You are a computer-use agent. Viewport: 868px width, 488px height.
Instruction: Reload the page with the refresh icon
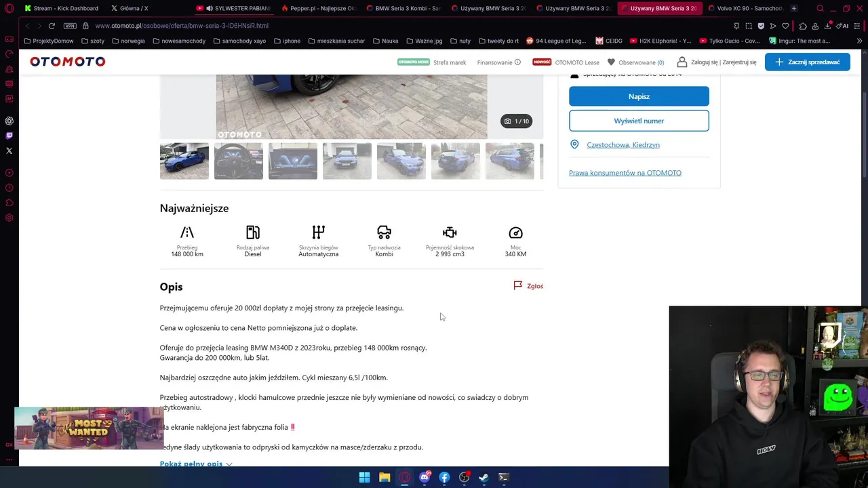point(52,26)
